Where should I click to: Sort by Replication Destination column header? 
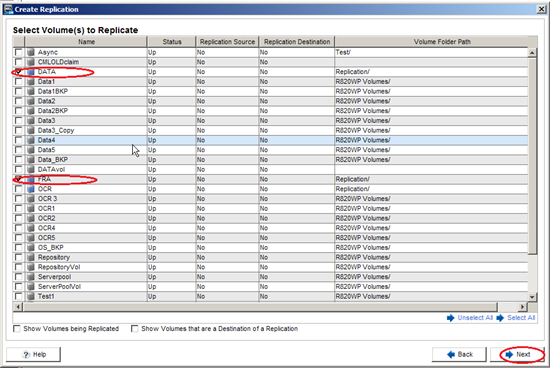click(297, 42)
